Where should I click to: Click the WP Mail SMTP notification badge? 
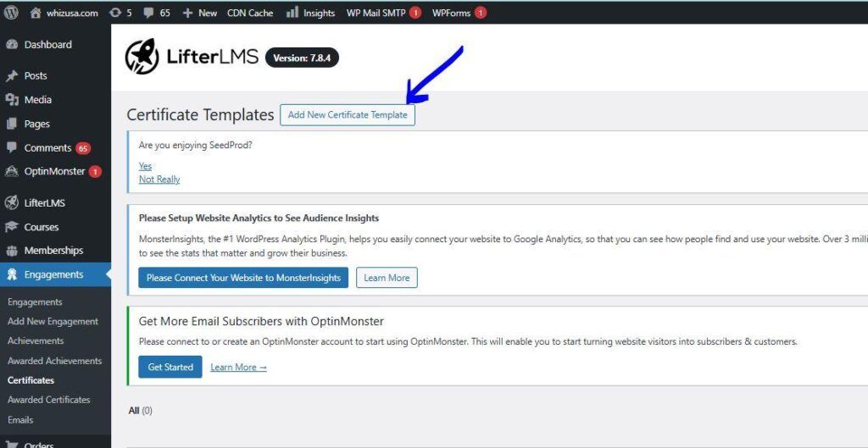415,13
